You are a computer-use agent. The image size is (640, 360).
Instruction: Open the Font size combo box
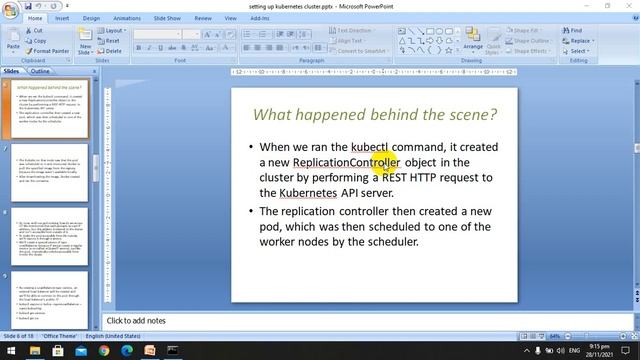(x=191, y=35)
